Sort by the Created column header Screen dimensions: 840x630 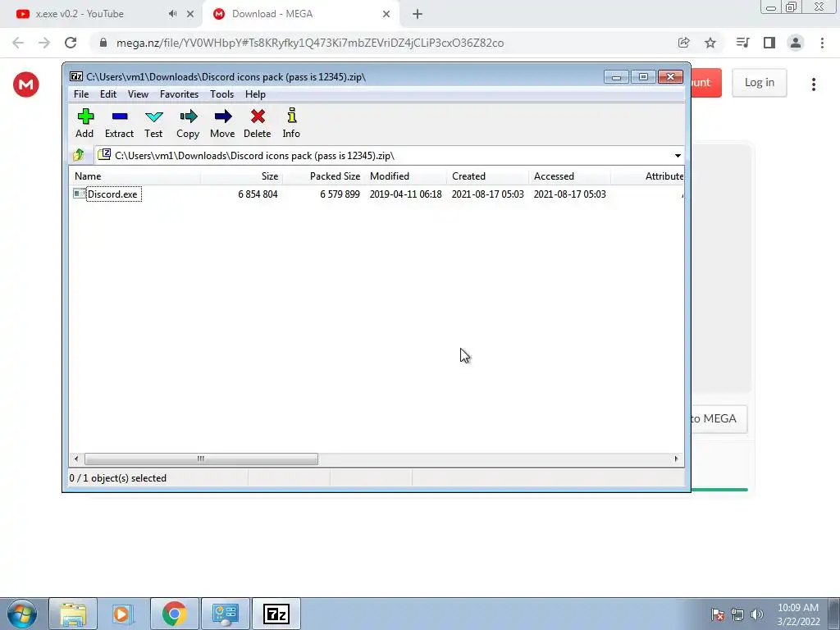(487, 176)
